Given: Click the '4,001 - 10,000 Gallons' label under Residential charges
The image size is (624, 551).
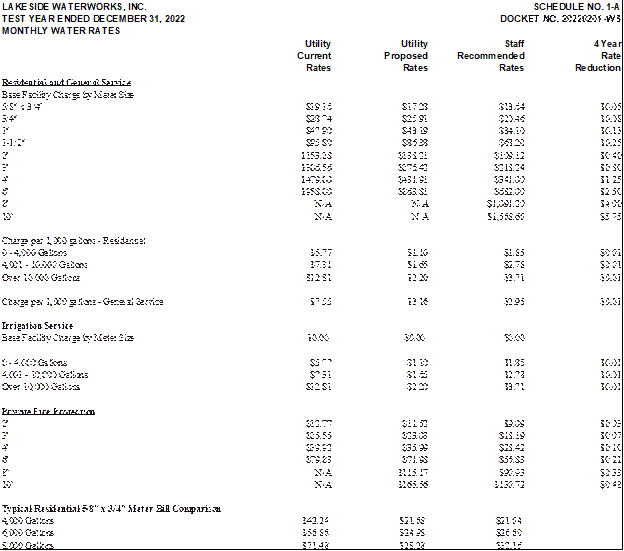Looking at the screenshot, I should (45, 265).
